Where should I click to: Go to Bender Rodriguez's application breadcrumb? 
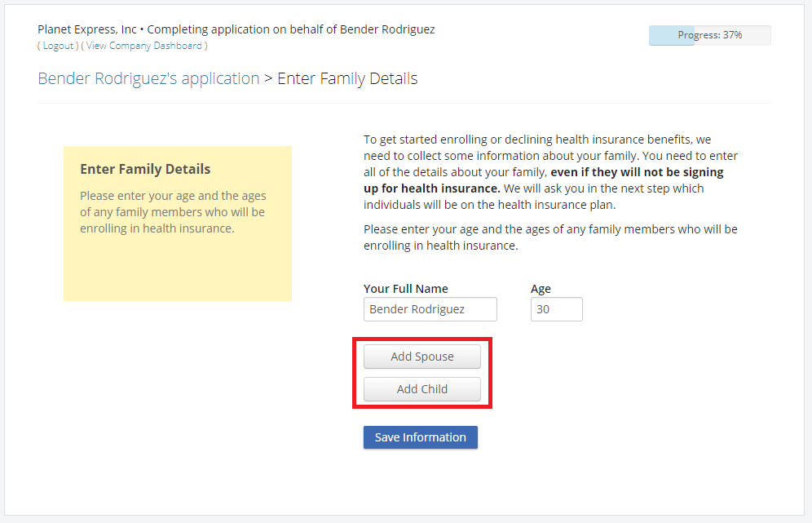[148, 79]
